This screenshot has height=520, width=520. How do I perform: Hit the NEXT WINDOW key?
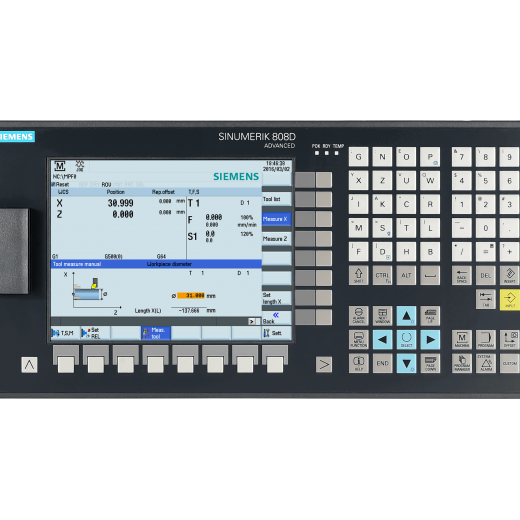tap(382, 316)
